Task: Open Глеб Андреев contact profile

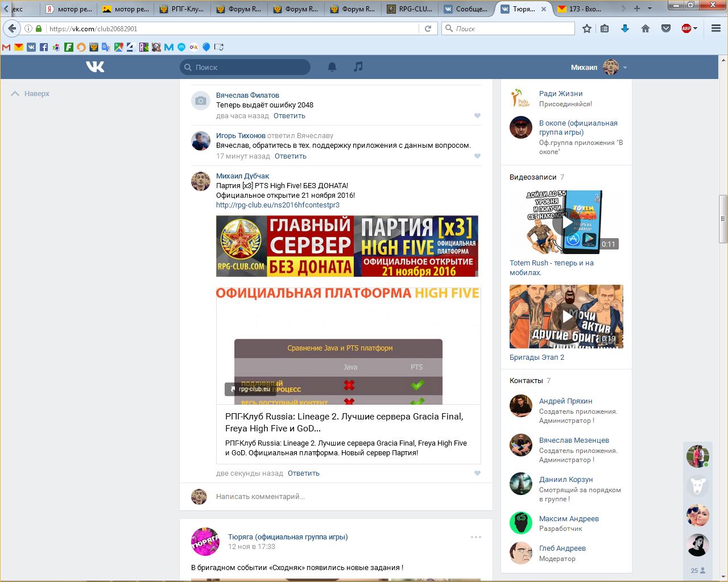Action: click(x=562, y=548)
